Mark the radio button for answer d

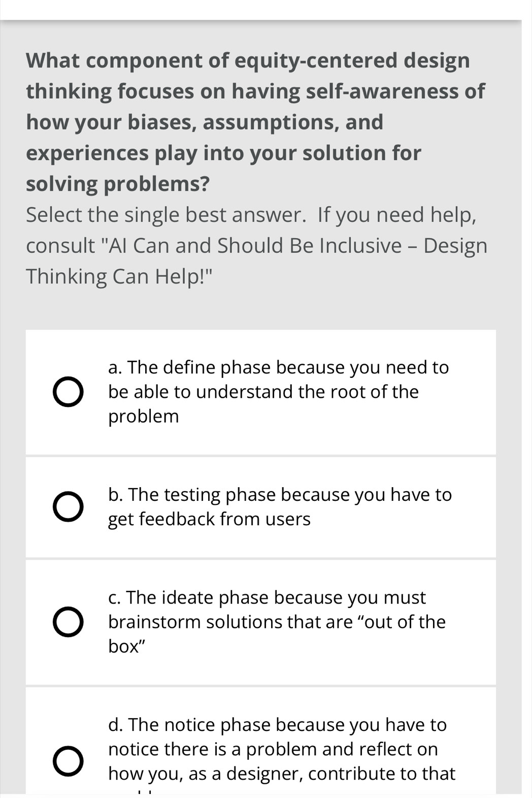pos(68,749)
